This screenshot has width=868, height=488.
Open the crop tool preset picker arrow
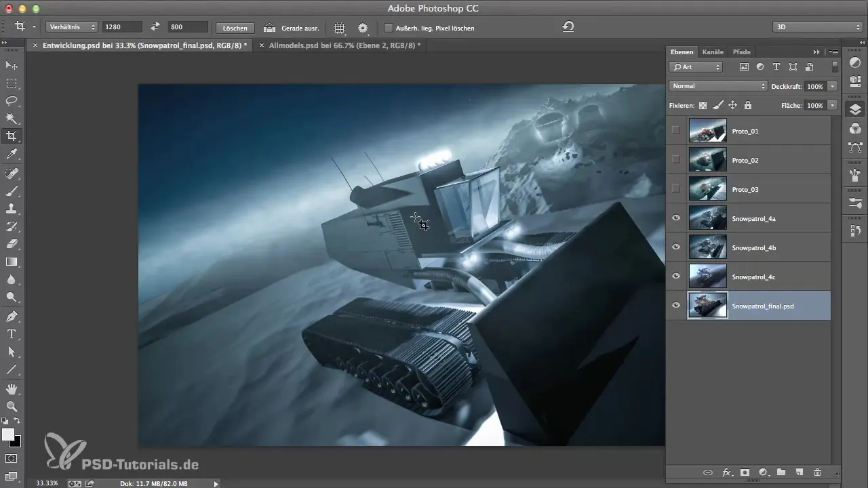(x=34, y=28)
